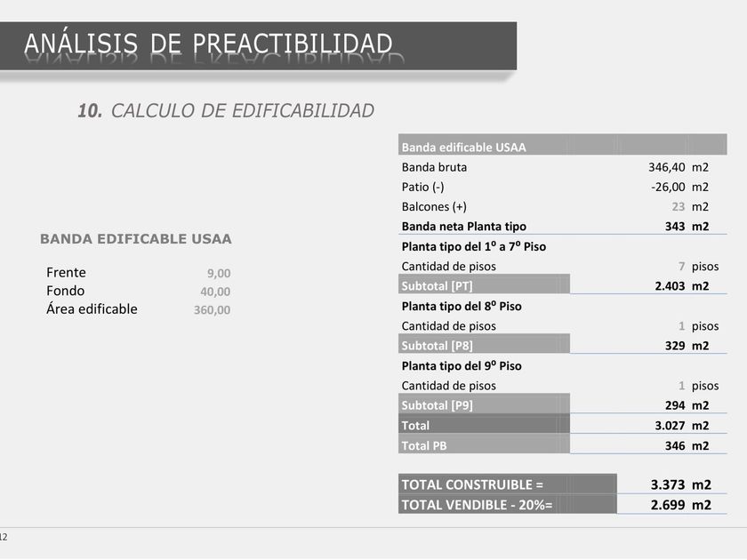Select the heading 10. CALCULO DE EDIFICABILIDAD
Screen dimensions: 747x560
pos(226,110)
